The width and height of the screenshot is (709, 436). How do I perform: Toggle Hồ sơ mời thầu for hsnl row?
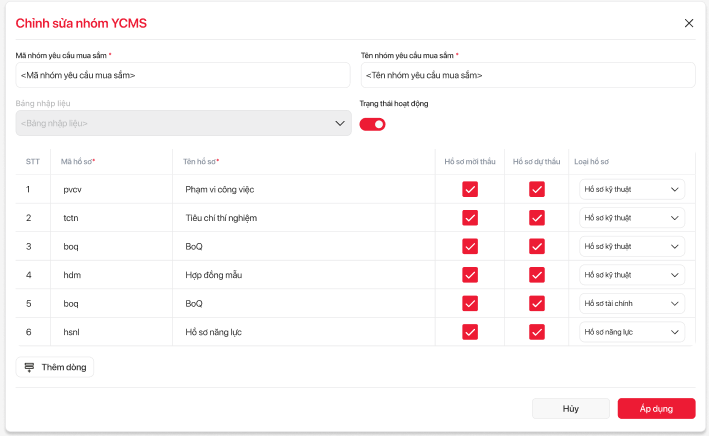[x=470, y=332]
